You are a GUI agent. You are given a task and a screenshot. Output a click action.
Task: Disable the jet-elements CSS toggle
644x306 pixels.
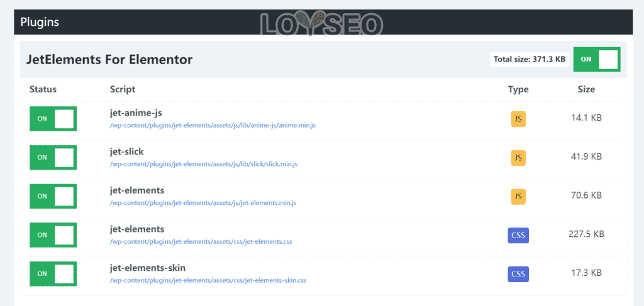click(53, 235)
